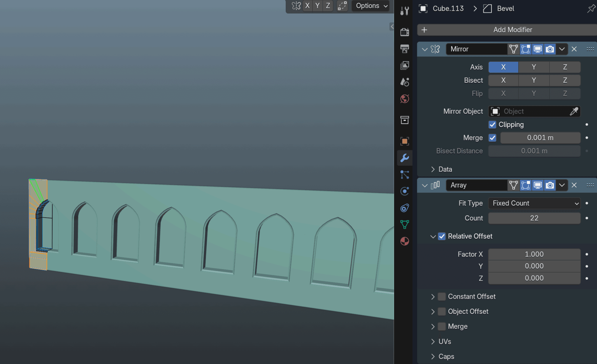This screenshot has height=364, width=597.
Task: Open the Render properties tab
Action: [x=405, y=32]
